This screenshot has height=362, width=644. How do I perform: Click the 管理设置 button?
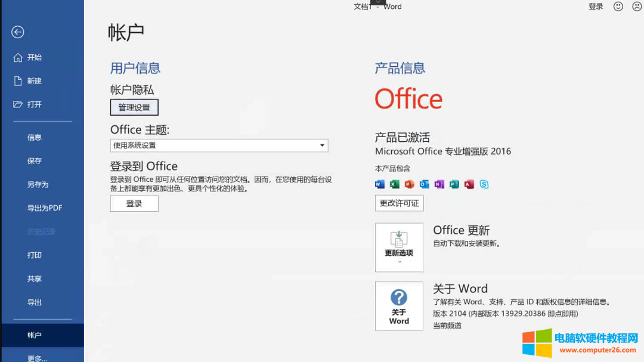134,107
